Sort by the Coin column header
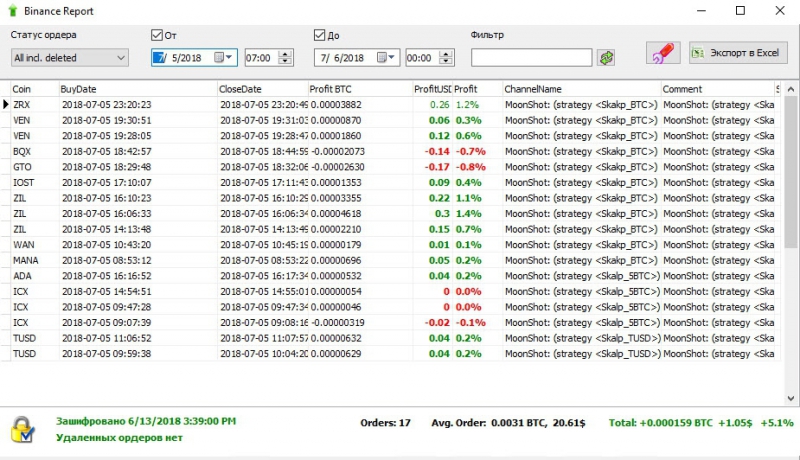800x460 pixels. (x=34, y=89)
